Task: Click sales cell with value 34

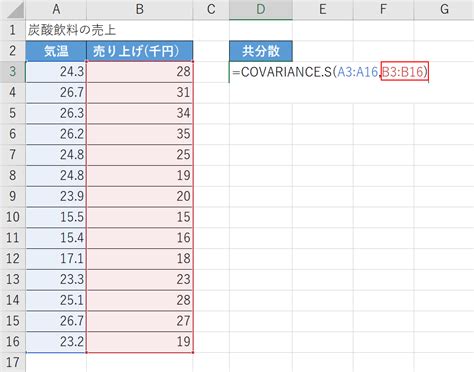Action: tap(140, 113)
